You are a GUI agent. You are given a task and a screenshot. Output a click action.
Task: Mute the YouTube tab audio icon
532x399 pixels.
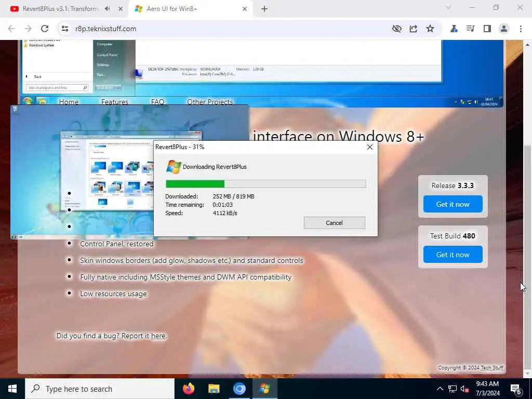(108, 9)
